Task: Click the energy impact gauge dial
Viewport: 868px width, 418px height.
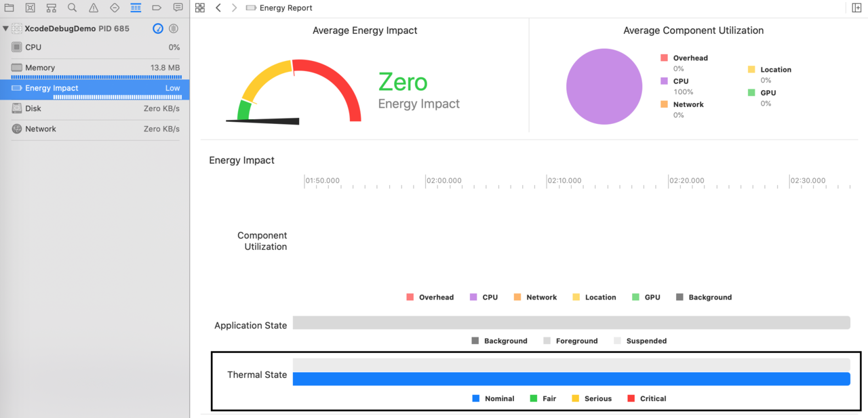Action: (x=293, y=91)
